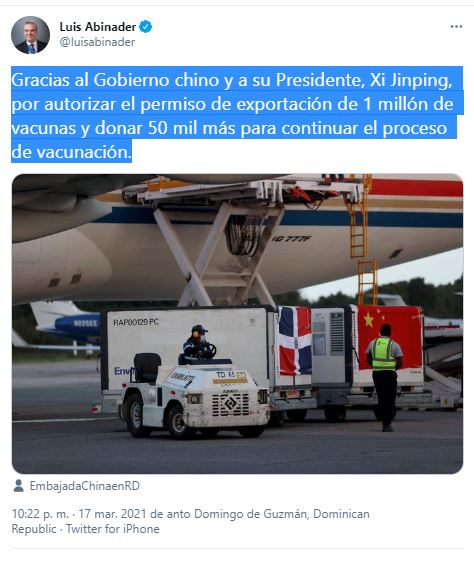The image size is (474, 562).
Task: Click the word vacunación in tweet text
Action: tap(84, 152)
